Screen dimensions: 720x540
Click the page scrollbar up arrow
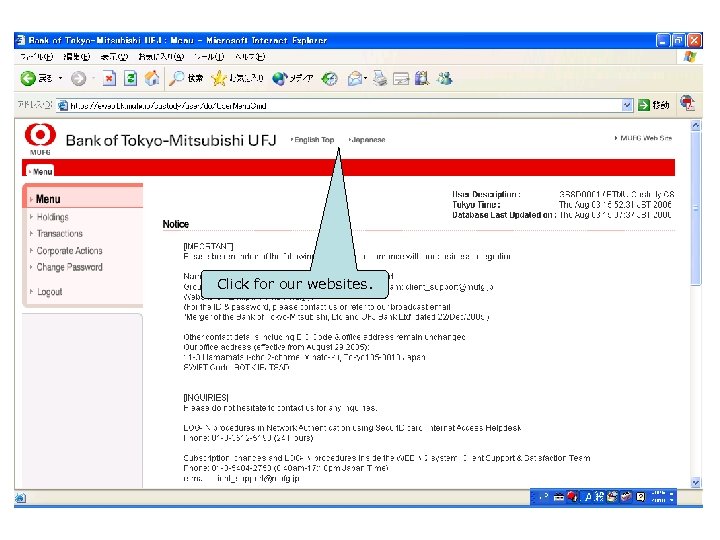pyautogui.click(x=696, y=125)
